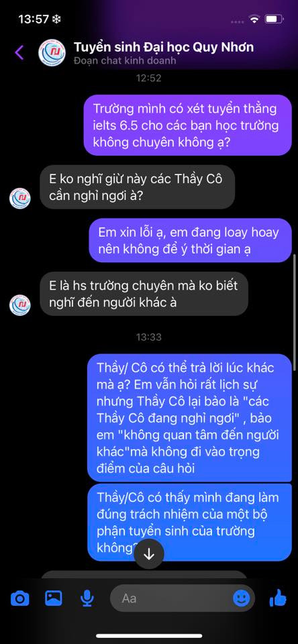The width and height of the screenshot is (298, 644).
Task: Tap the sender avatar beside 'E ko nghĩ giừ này'
Action: click(19, 199)
